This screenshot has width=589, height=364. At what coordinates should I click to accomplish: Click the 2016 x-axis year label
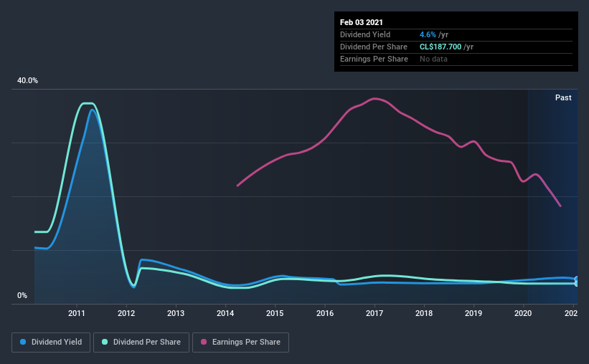(325, 313)
